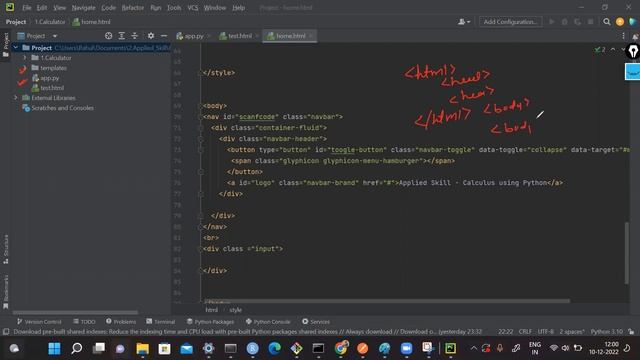Switch to the test.html editor tab

[238, 36]
